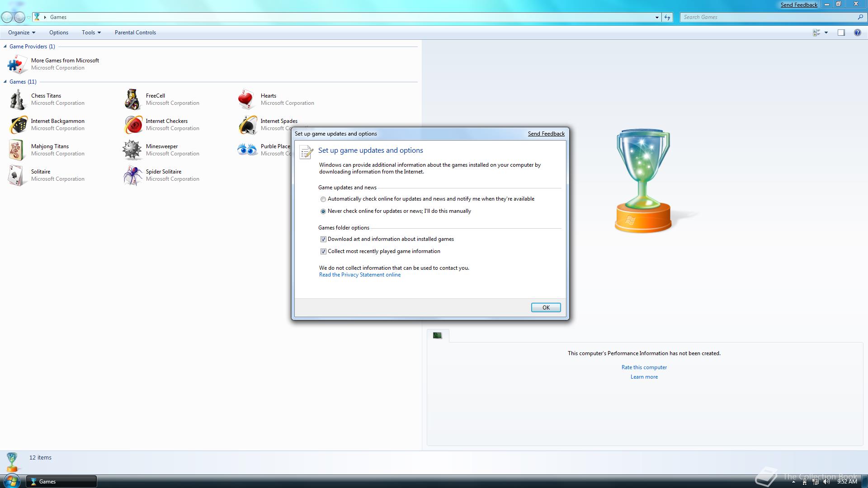Toggle Download art and information checkbox
Image resolution: width=868 pixels, height=488 pixels.
(x=323, y=239)
